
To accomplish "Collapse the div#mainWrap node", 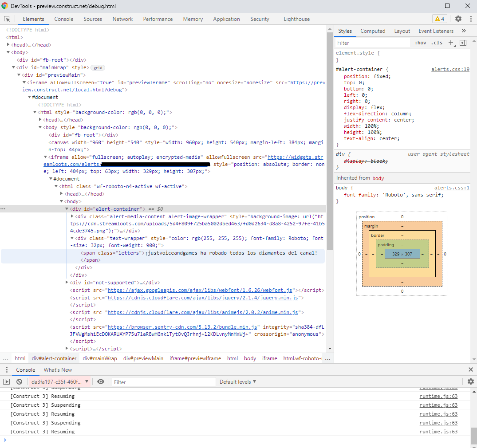I will coord(13,67).
